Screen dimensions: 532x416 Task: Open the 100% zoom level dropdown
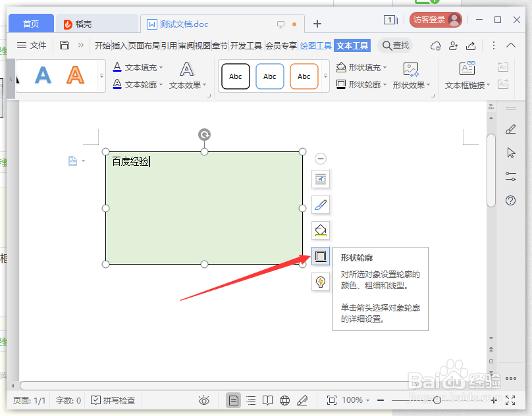pyautogui.click(x=356, y=400)
